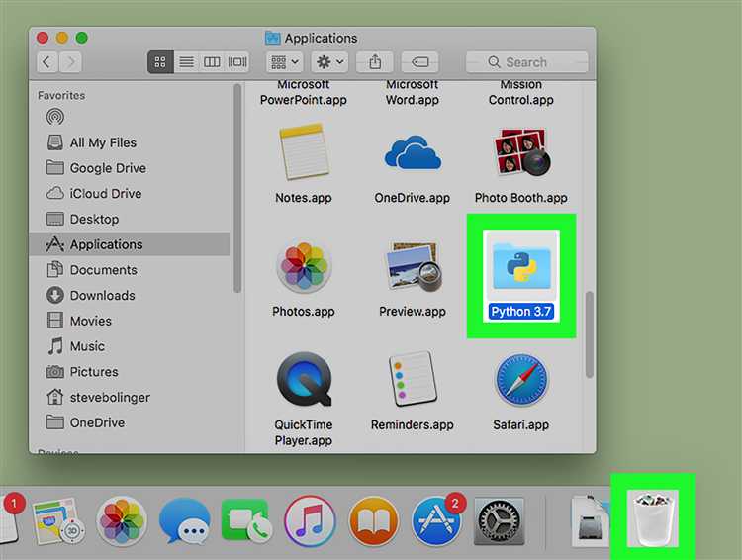Select Photo Booth.app icon
This screenshot has width=742, height=560.
click(521, 152)
